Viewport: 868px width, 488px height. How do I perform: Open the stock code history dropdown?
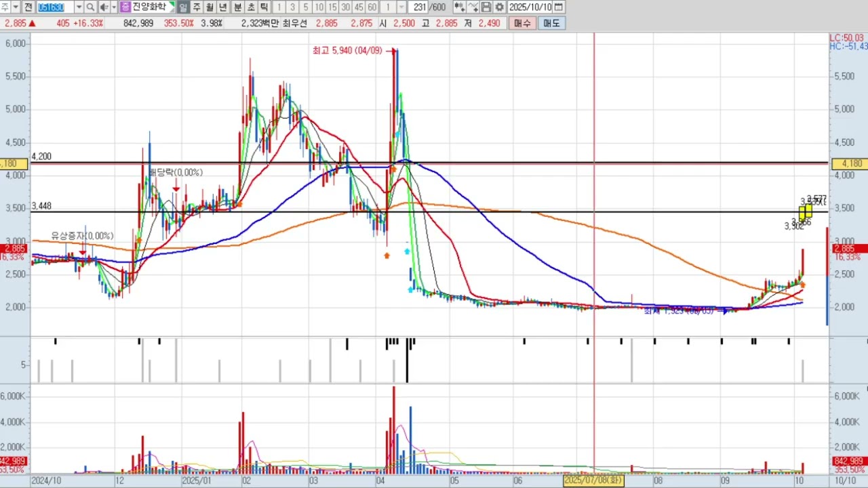coord(79,7)
